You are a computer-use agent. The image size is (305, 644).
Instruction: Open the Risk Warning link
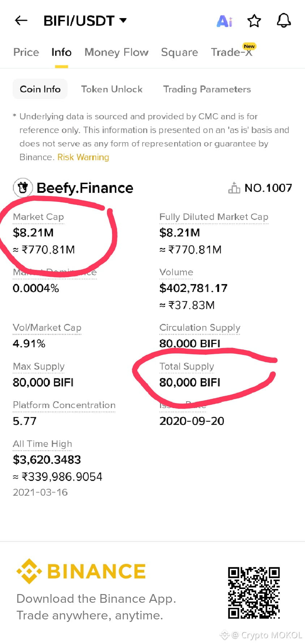tap(83, 157)
